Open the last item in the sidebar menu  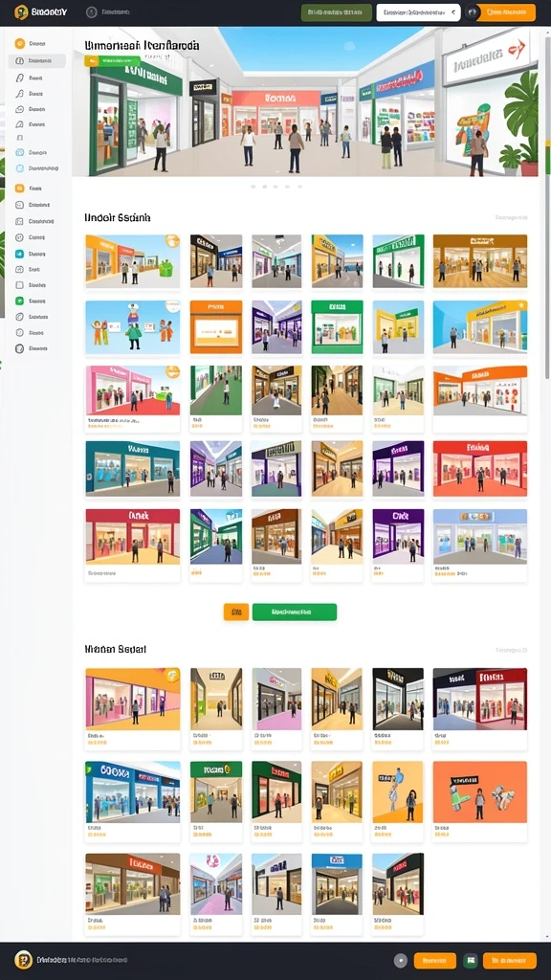pos(33,348)
